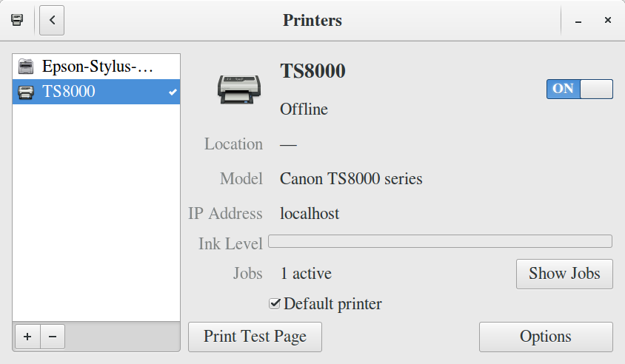Click the printer app icon in header bar
625x364 pixels.
pos(16,20)
